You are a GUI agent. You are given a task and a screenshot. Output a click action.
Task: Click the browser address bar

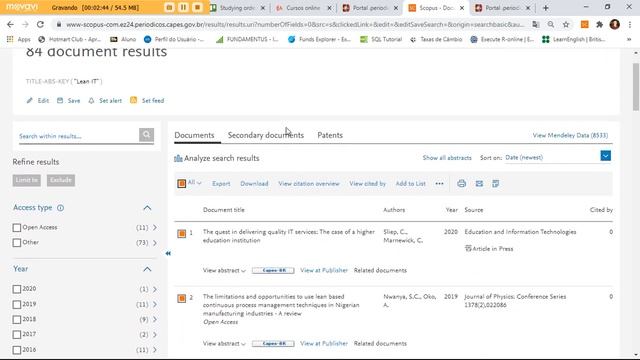click(295, 24)
